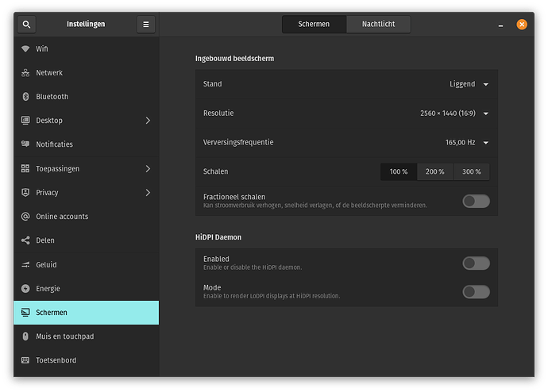Click the Wifi icon in sidebar
Screen dimensions: 548x392
point(25,48)
